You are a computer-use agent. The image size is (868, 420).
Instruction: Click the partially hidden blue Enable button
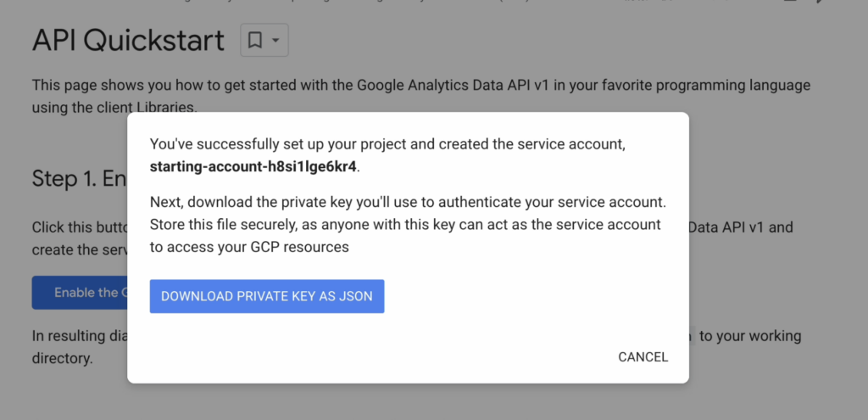80,293
